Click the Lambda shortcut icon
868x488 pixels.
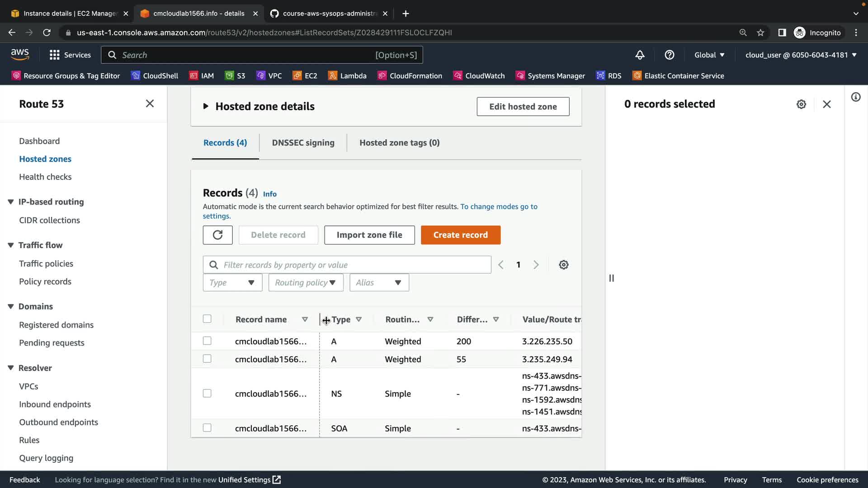pos(333,76)
